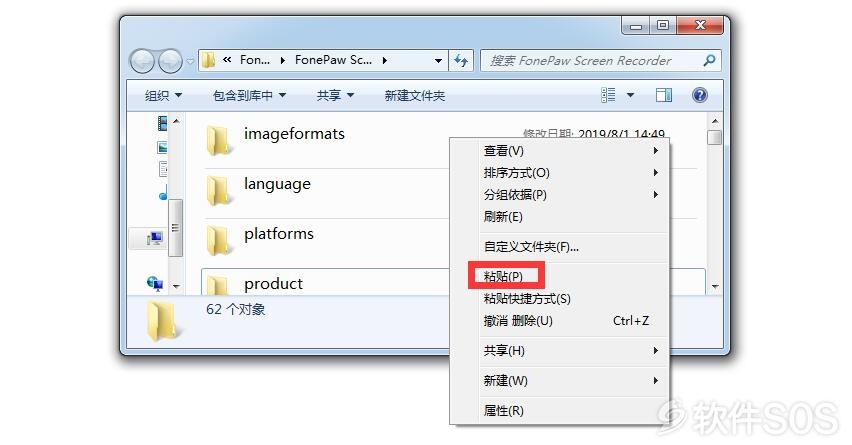Toggle the preview pane icon
Image resolution: width=852 pixels, height=445 pixels.
click(663, 95)
